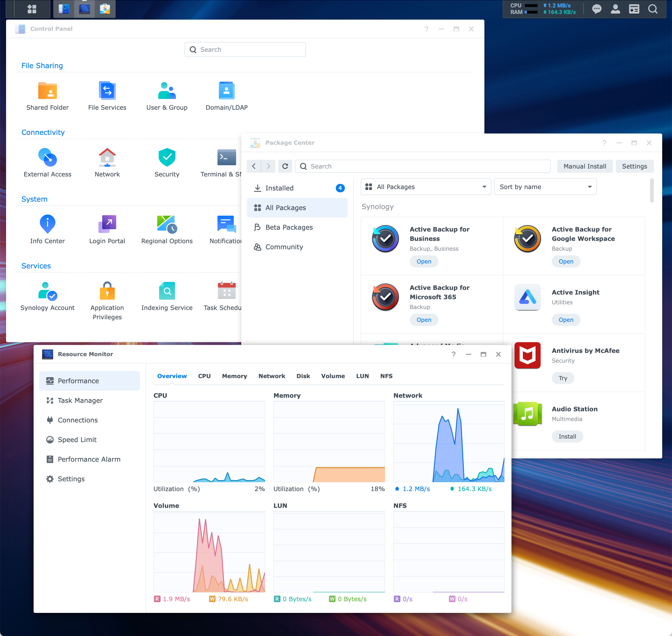Select Performance Alarm in Resource Monitor

pyautogui.click(x=89, y=460)
